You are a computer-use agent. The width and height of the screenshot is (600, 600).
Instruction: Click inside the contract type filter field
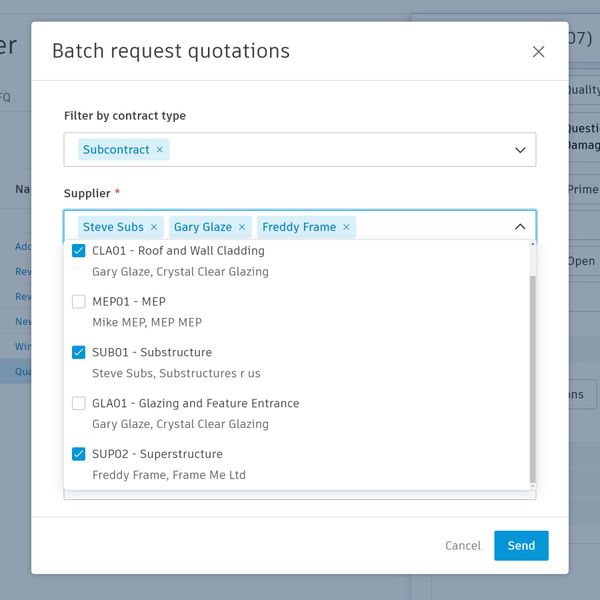340,150
